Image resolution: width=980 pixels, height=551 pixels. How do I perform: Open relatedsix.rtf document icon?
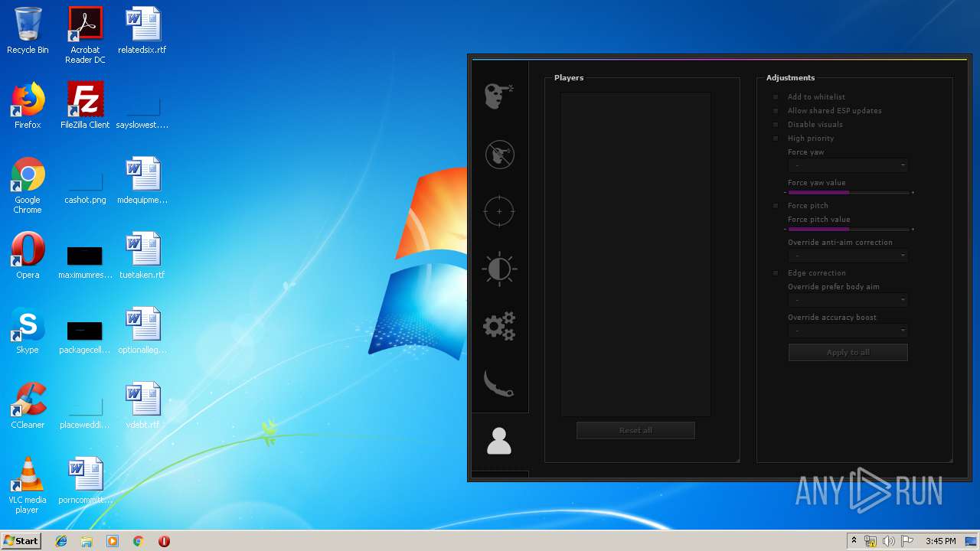(142, 31)
